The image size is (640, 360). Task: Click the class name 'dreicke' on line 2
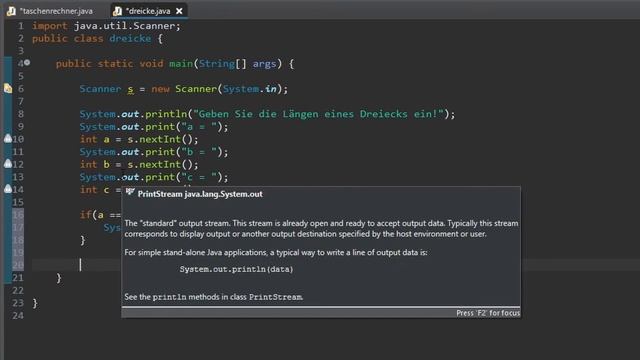(x=130, y=38)
